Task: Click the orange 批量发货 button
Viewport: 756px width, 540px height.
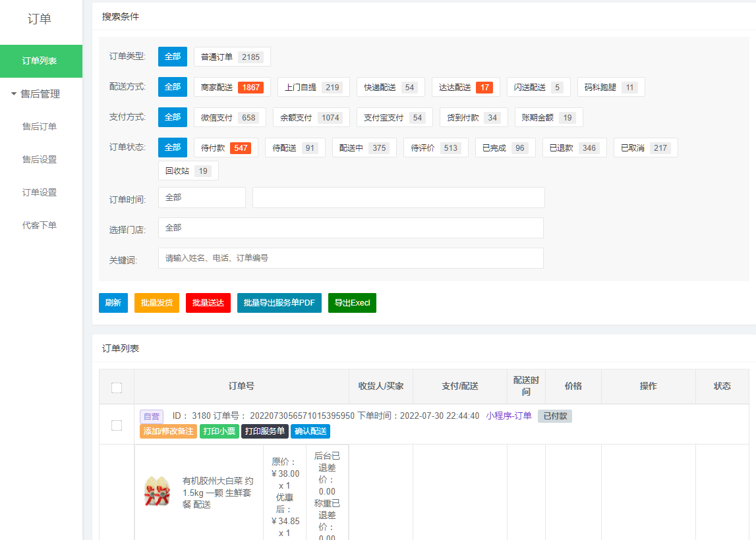Action: pyautogui.click(x=157, y=303)
